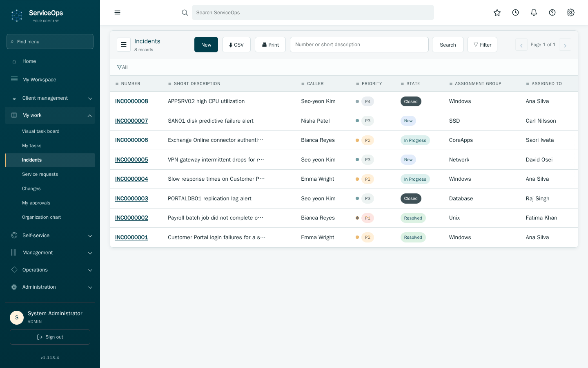Create a New incident
The image size is (588, 368).
point(206,45)
